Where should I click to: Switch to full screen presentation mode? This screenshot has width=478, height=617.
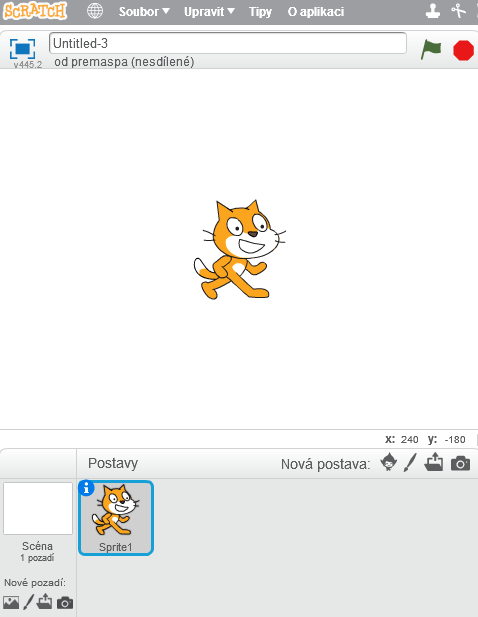(22, 49)
